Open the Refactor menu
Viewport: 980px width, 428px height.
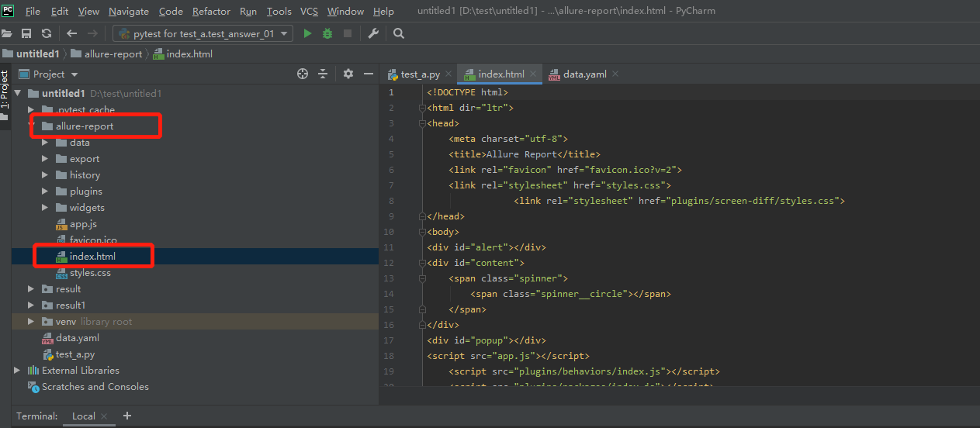pyautogui.click(x=211, y=11)
